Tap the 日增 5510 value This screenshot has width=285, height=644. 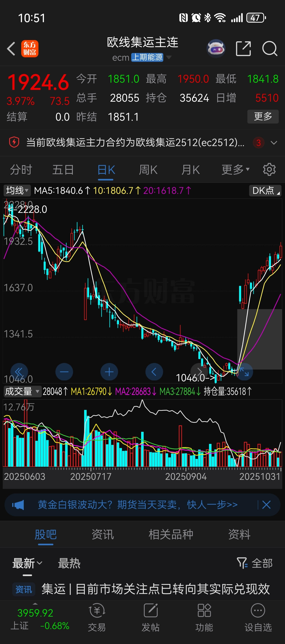[x=267, y=98]
